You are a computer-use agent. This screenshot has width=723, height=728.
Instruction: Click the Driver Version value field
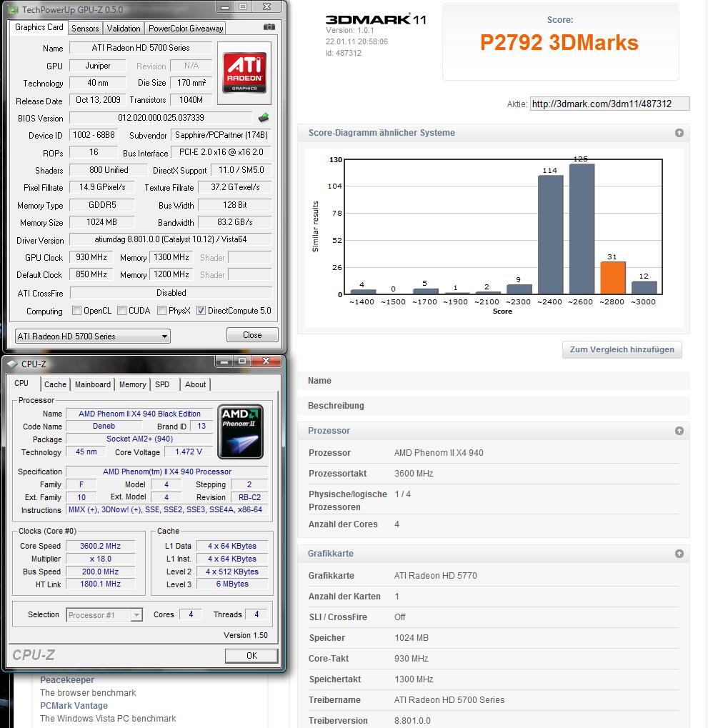pos(171,239)
